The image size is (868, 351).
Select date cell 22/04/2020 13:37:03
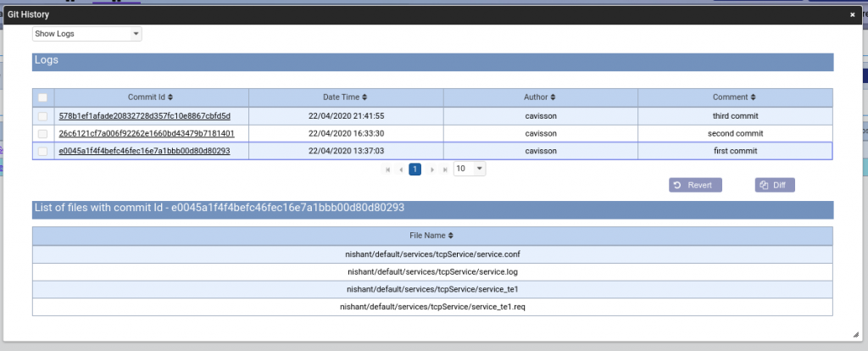click(346, 151)
